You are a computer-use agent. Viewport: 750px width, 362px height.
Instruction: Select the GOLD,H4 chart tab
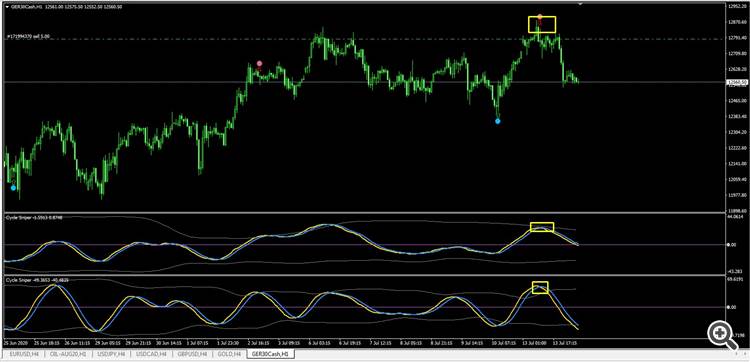tap(229, 354)
